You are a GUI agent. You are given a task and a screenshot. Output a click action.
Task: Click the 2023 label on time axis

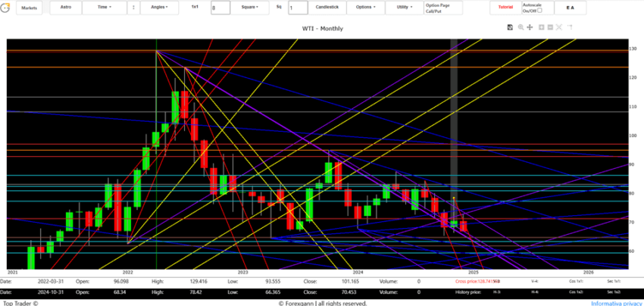pyautogui.click(x=242, y=273)
